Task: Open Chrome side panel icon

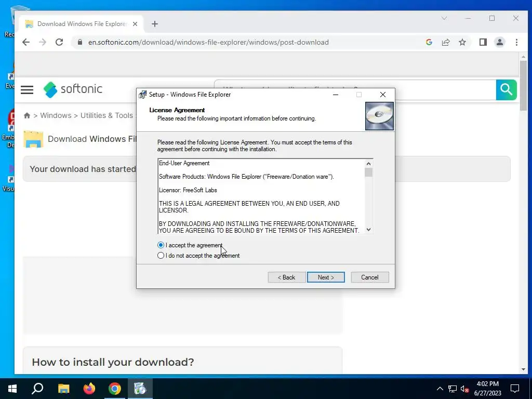Action: (x=483, y=42)
